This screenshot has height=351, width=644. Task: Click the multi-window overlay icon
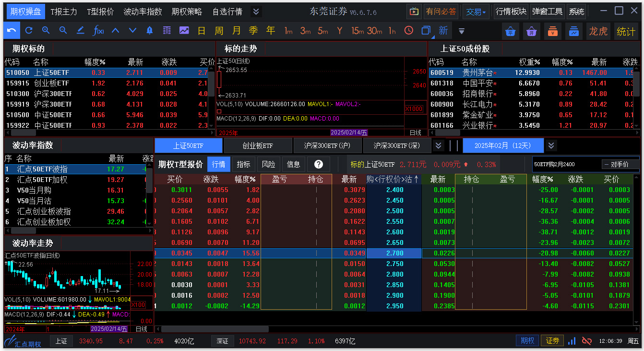426,31
